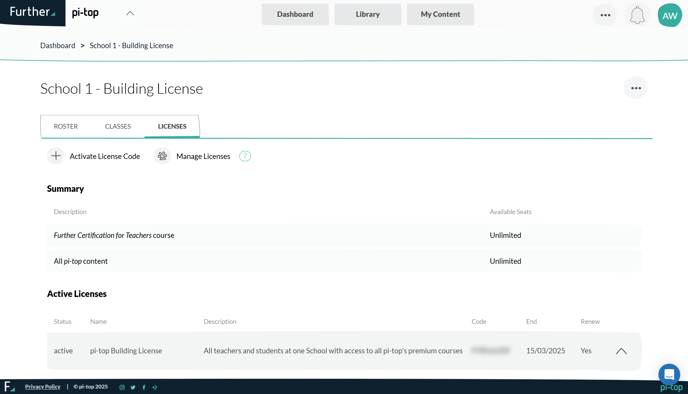
Task: Click the last footer social icon
Action: pos(155,387)
